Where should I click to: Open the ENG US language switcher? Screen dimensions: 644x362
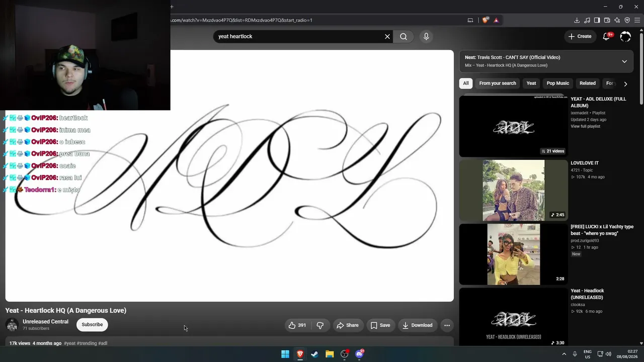(x=587, y=354)
